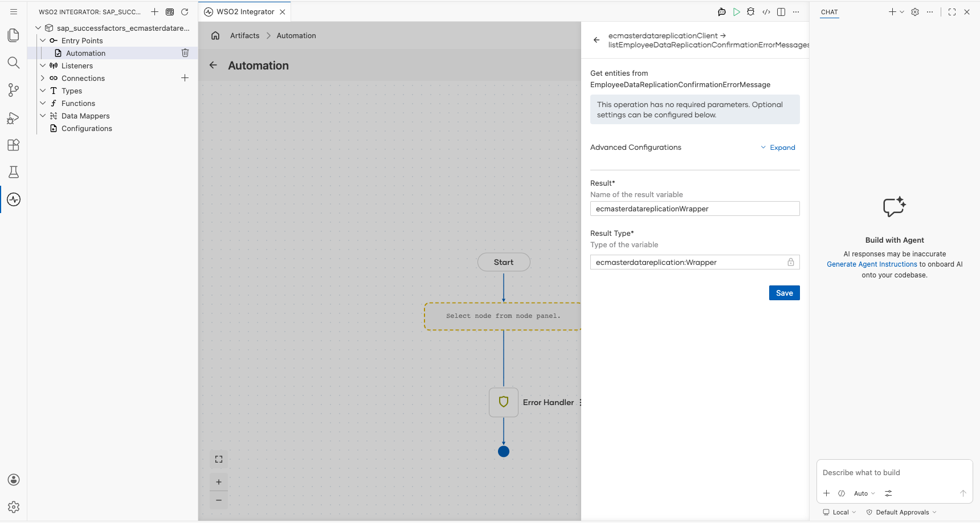
Task: Open Generate Agent Instructions link
Action: click(872, 264)
